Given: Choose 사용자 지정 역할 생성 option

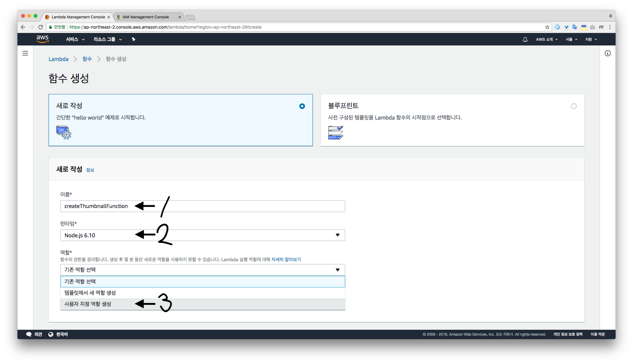Looking at the screenshot, I should [88, 304].
